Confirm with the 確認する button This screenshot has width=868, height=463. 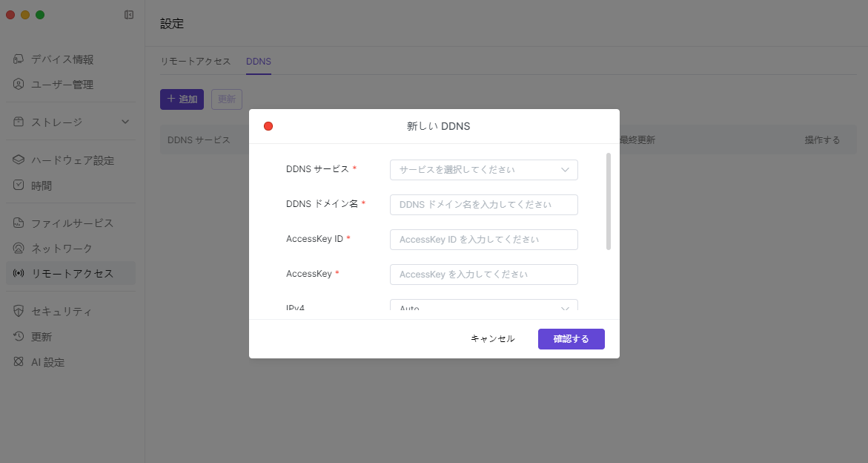coord(571,339)
